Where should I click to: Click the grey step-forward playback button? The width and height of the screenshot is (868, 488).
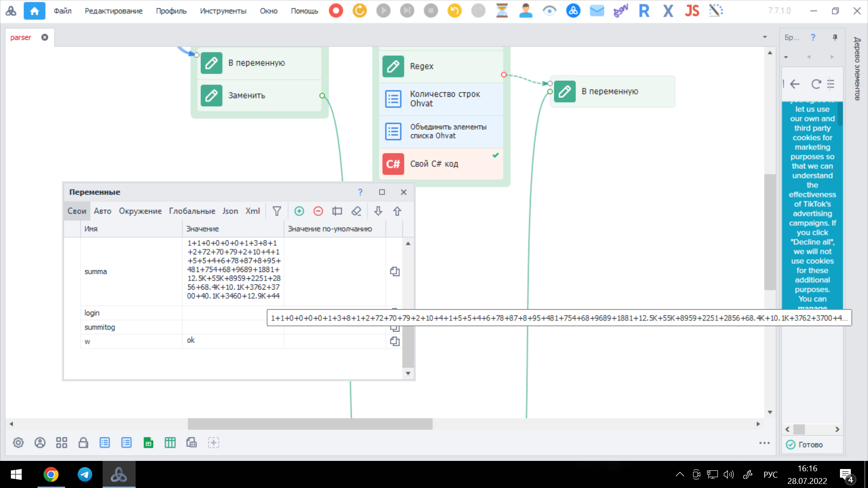click(407, 10)
